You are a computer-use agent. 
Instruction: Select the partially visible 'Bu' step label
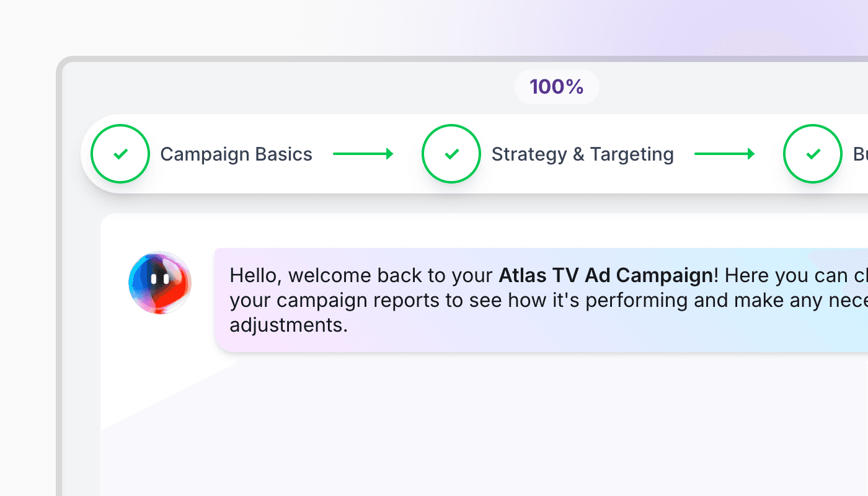click(x=861, y=154)
